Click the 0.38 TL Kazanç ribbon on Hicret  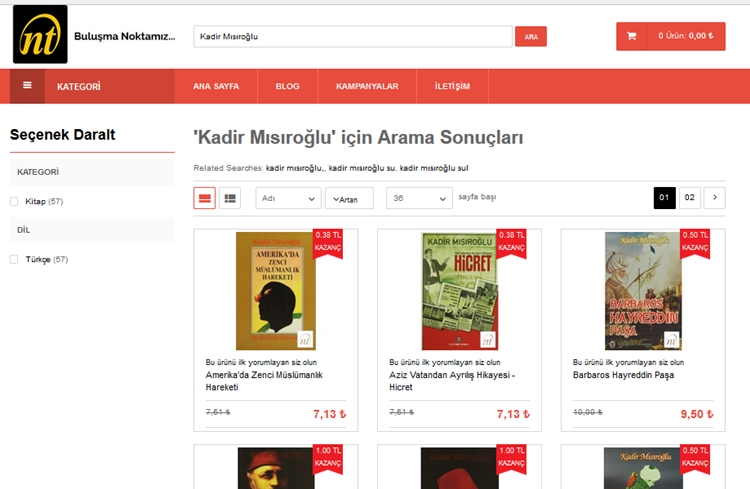coord(511,243)
